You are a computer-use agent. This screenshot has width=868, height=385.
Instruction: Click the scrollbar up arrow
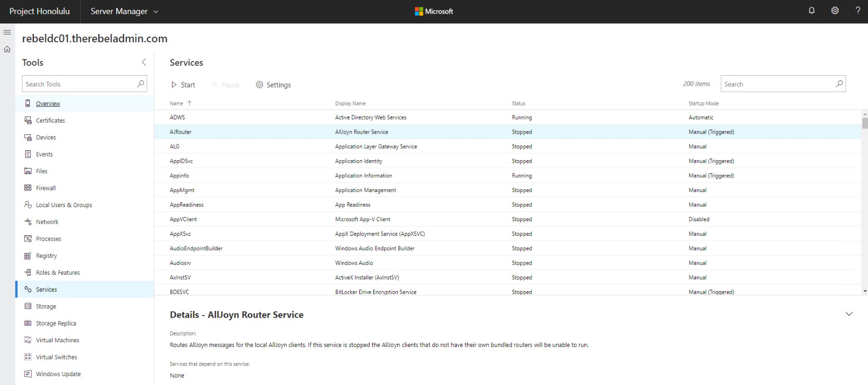pyautogui.click(x=865, y=113)
